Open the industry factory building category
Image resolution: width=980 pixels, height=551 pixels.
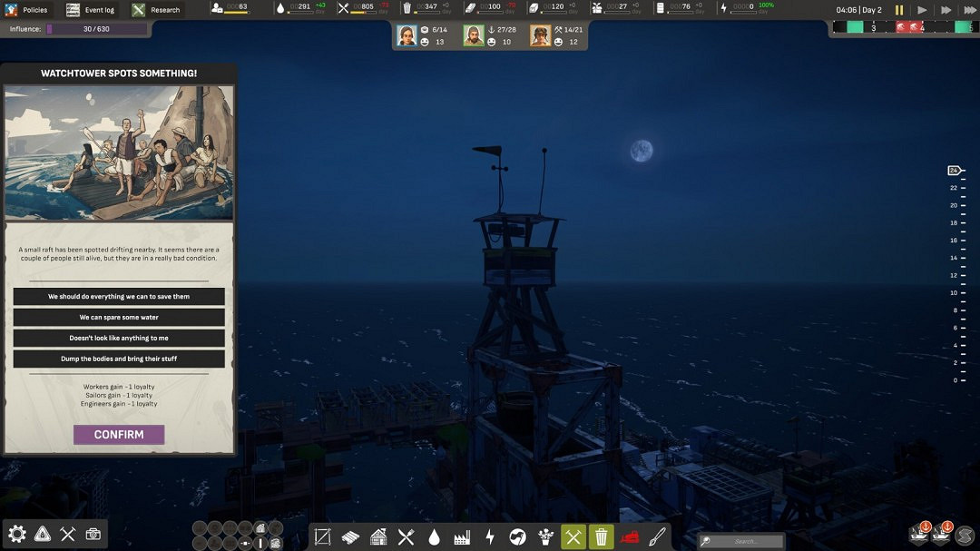(463, 536)
